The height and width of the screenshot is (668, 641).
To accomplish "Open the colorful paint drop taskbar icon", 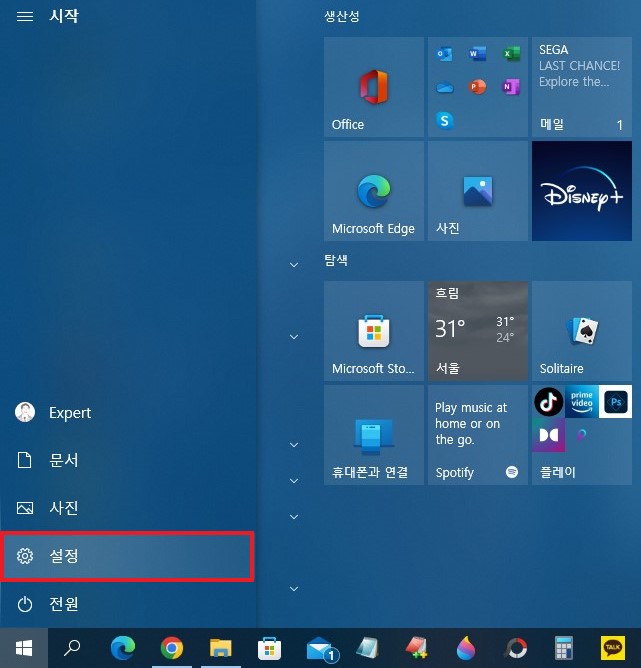I will point(466,648).
